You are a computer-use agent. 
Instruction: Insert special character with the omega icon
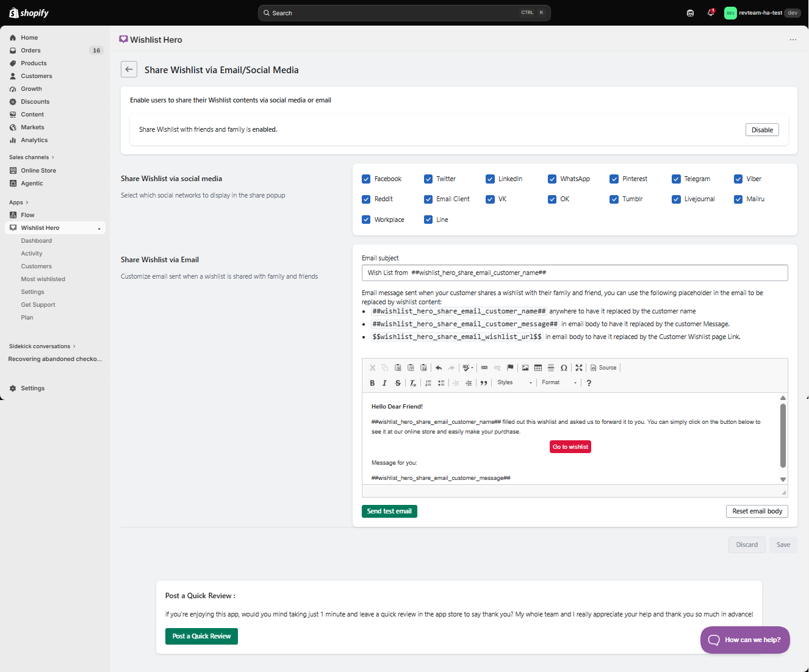click(564, 368)
